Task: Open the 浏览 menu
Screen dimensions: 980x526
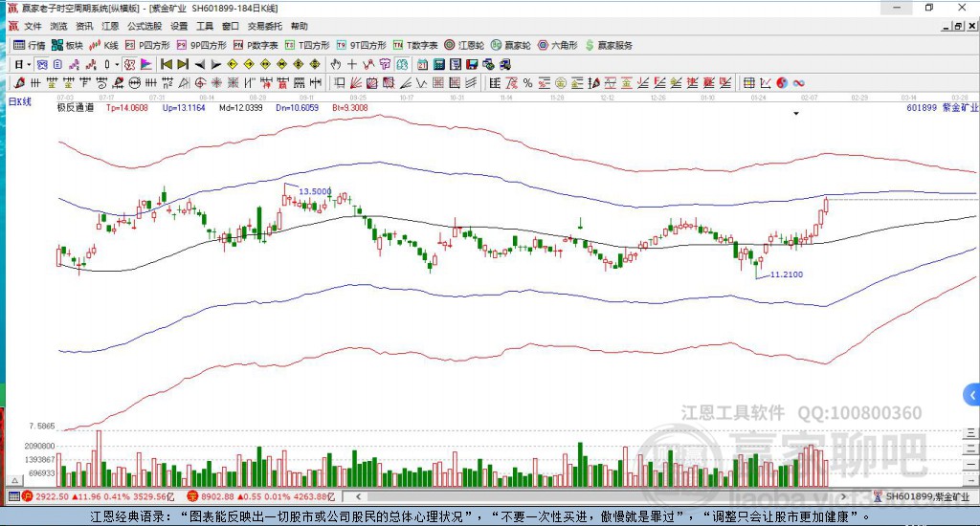Action: point(58,26)
